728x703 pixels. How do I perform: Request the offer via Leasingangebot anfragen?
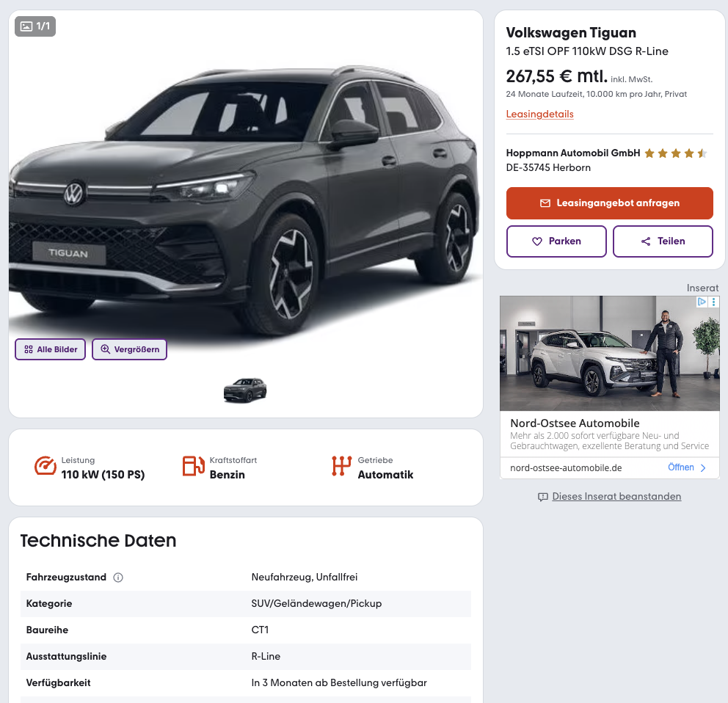(609, 203)
